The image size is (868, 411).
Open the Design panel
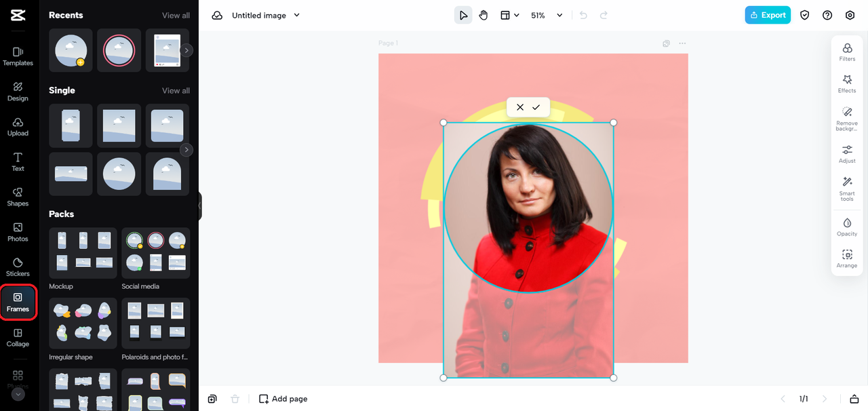(x=18, y=92)
